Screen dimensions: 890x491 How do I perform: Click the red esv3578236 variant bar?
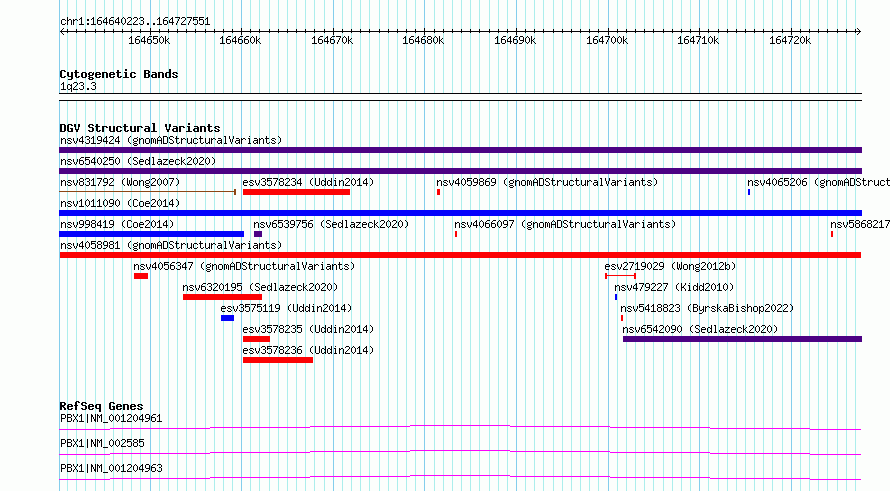click(278, 360)
